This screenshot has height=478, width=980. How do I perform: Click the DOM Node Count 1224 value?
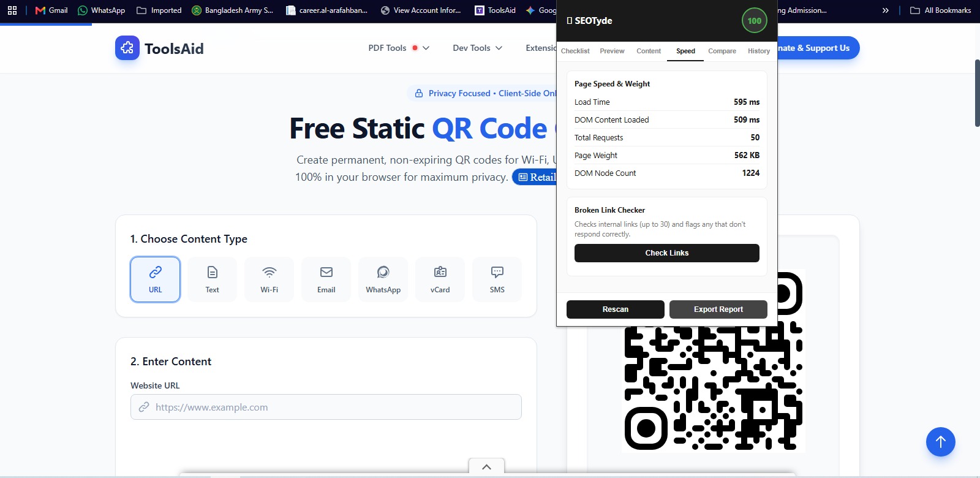click(751, 173)
